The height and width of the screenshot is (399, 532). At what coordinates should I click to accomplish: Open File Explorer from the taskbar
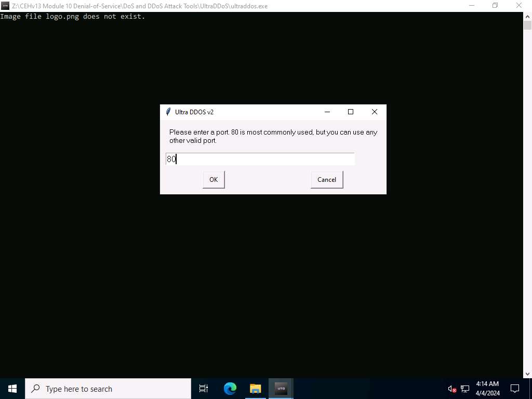click(x=255, y=389)
